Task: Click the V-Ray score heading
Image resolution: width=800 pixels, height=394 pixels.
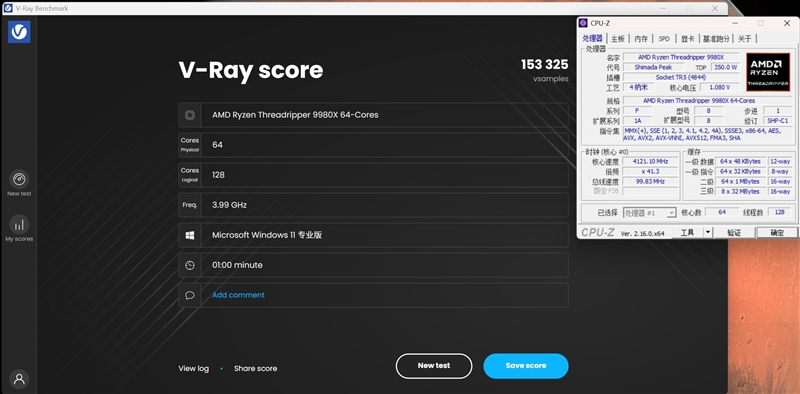Action: point(251,70)
